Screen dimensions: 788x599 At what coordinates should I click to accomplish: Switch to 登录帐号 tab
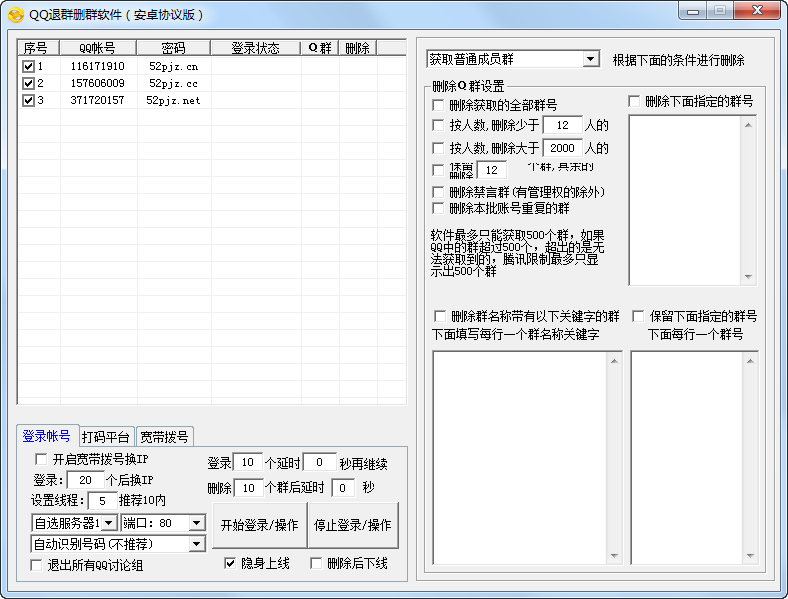pos(47,436)
